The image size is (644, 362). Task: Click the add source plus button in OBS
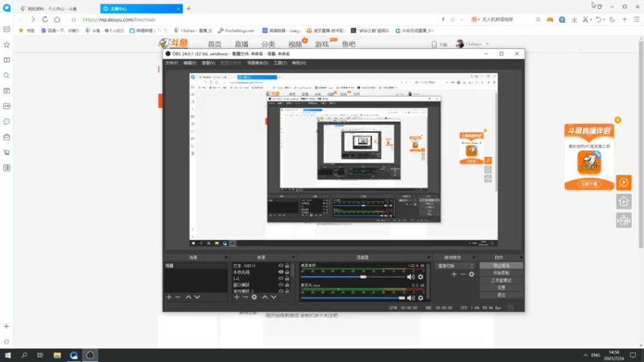pyautogui.click(x=237, y=297)
